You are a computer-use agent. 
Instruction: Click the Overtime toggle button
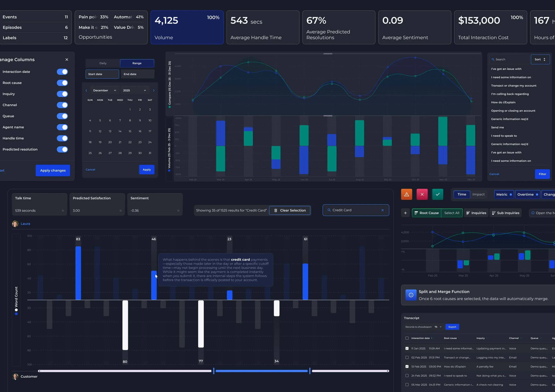pyautogui.click(x=528, y=195)
